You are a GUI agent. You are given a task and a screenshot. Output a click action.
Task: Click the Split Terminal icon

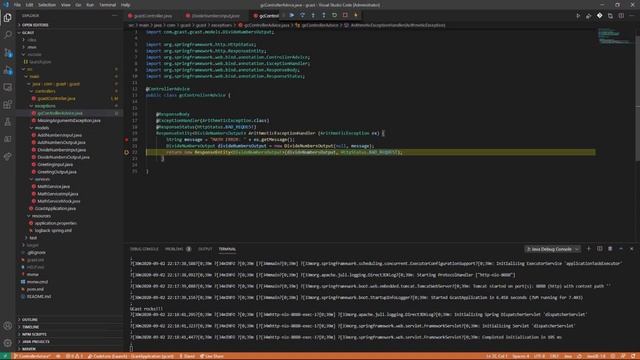(600, 249)
